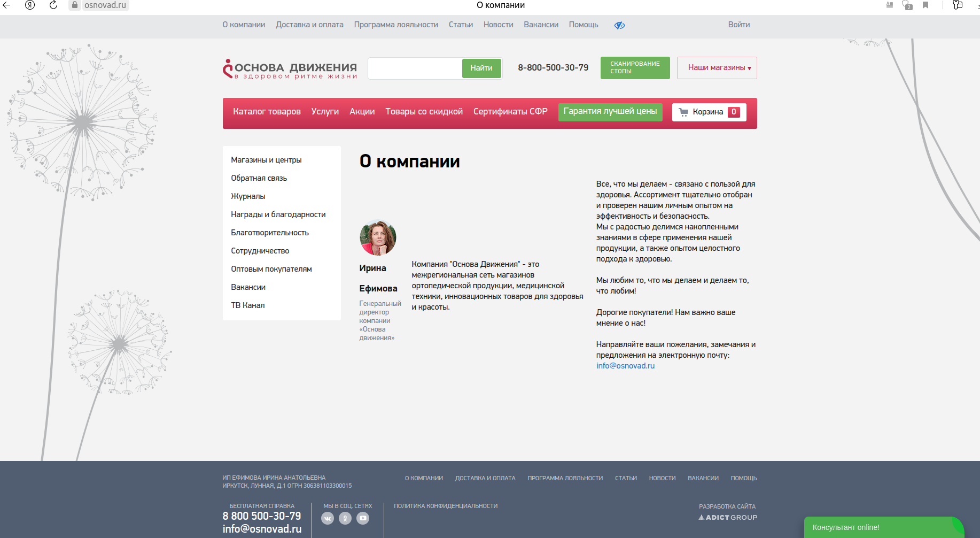Screen dimensions: 980x538
Task: Click phone number 8-800-500-30-79 in header
Action: pos(553,68)
